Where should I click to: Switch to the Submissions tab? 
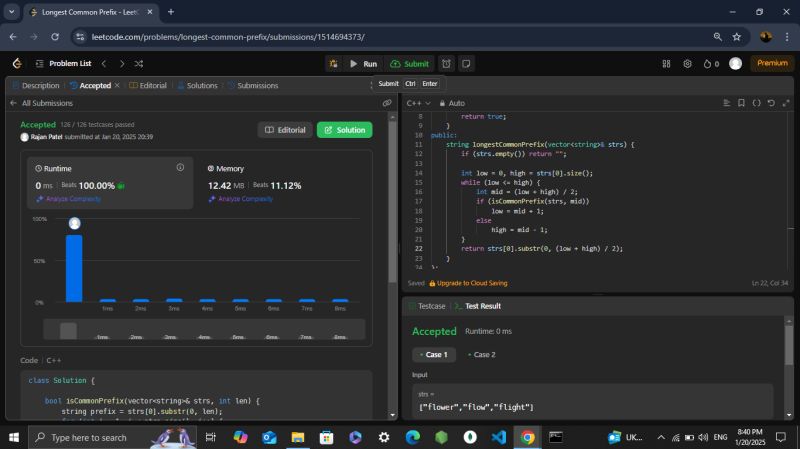pyautogui.click(x=253, y=86)
